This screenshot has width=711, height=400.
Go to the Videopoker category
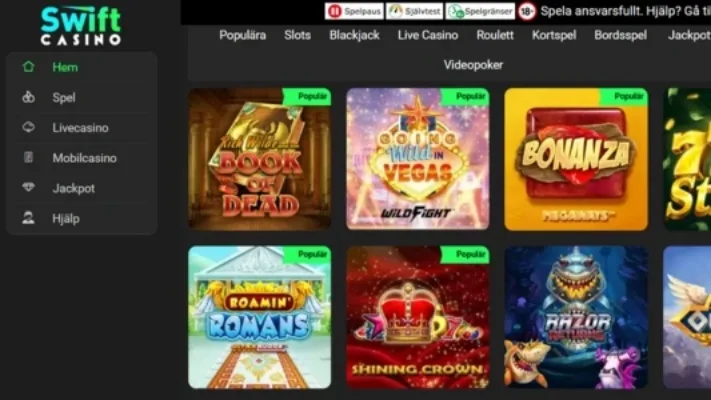tap(473, 65)
